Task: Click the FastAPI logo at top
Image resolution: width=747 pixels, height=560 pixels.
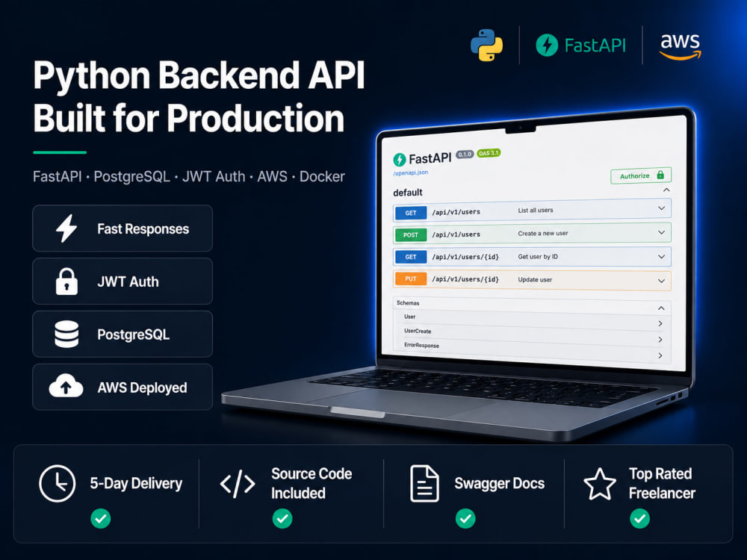Action: click(580, 46)
